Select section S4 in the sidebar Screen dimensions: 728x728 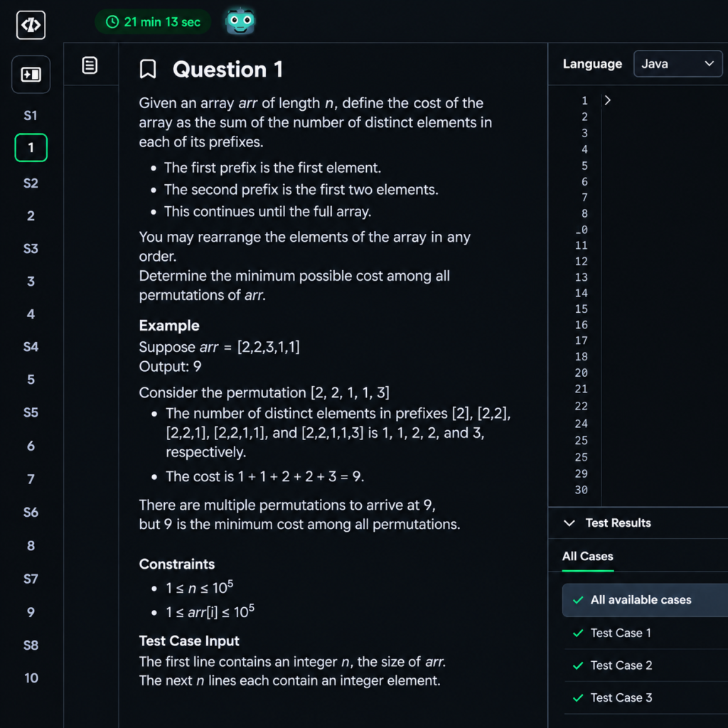pos(31,347)
